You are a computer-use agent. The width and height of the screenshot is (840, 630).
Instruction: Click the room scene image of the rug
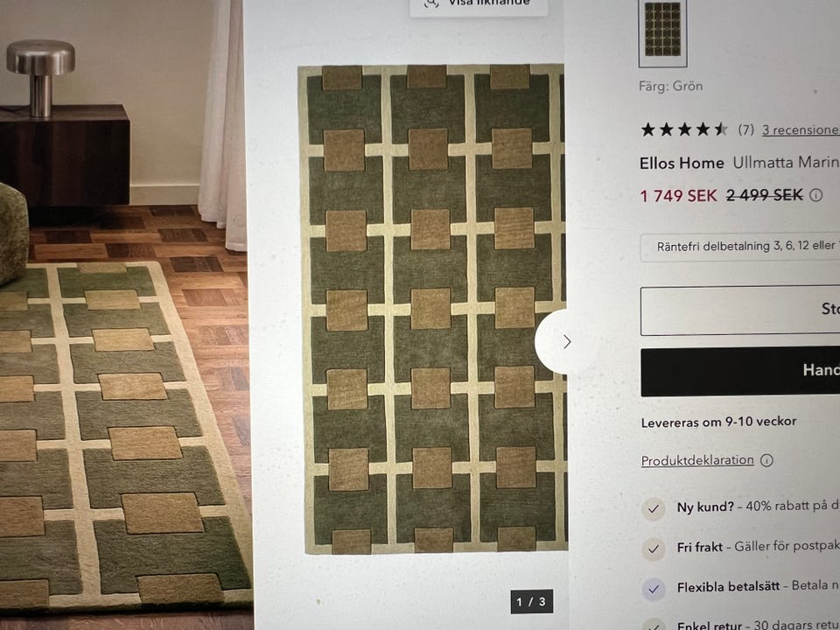[x=124, y=315]
